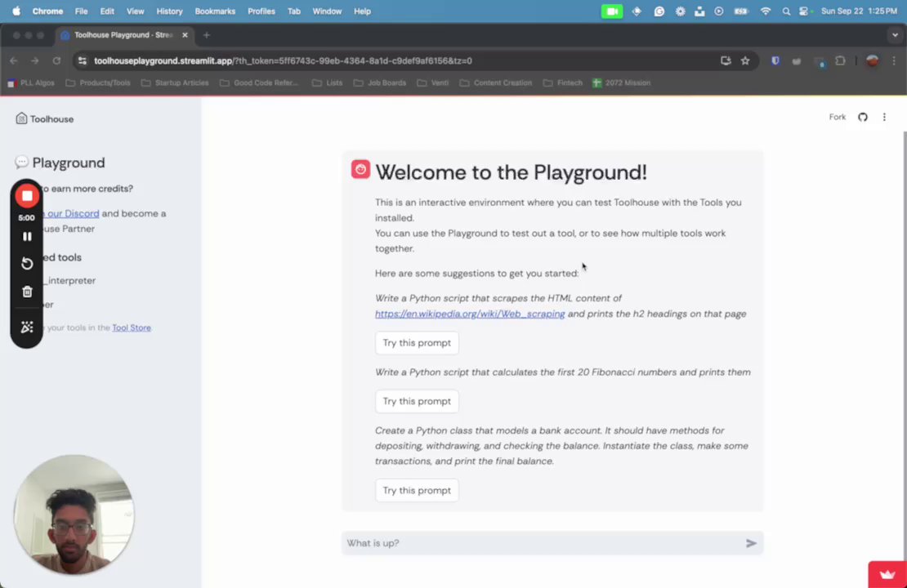Open the Startup Articles bookmark folder
The height and width of the screenshot is (588, 907).
[175, 83]
